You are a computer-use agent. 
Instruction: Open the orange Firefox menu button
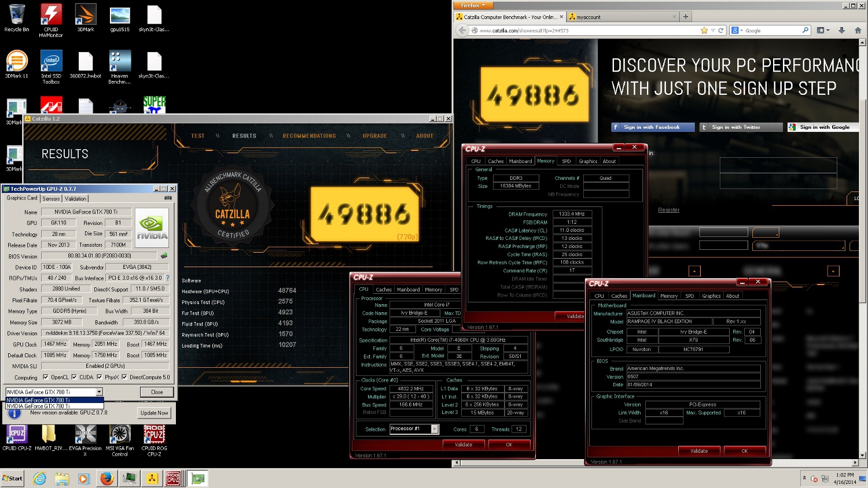pyautogui.click(x=473, y=5)
